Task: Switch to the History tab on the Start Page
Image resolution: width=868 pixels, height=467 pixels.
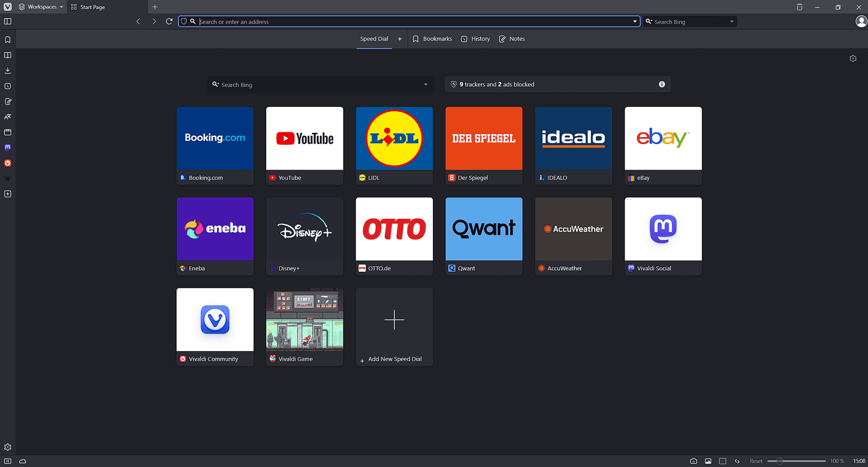Action: coord(475,38)
